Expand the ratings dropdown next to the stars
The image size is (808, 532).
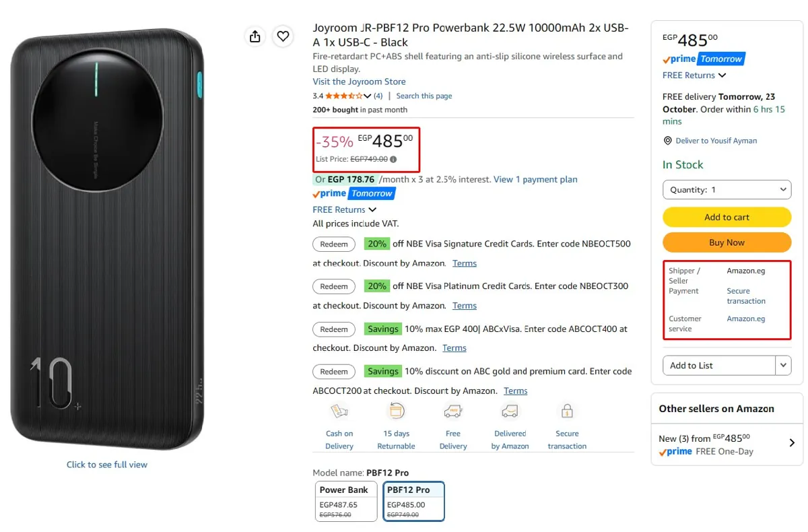(x=368, y=96)
